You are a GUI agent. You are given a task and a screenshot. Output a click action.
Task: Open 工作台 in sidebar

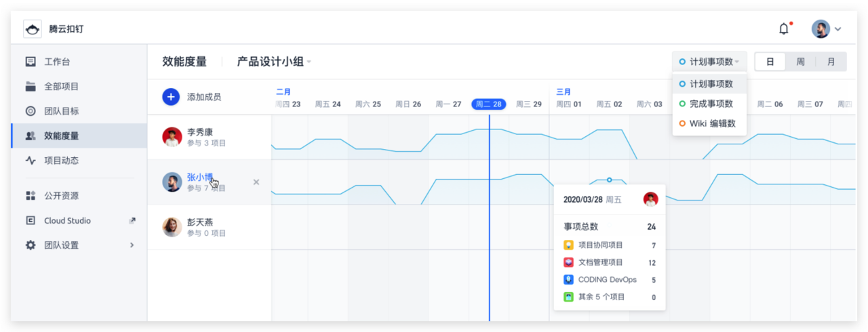coord(79,62)
